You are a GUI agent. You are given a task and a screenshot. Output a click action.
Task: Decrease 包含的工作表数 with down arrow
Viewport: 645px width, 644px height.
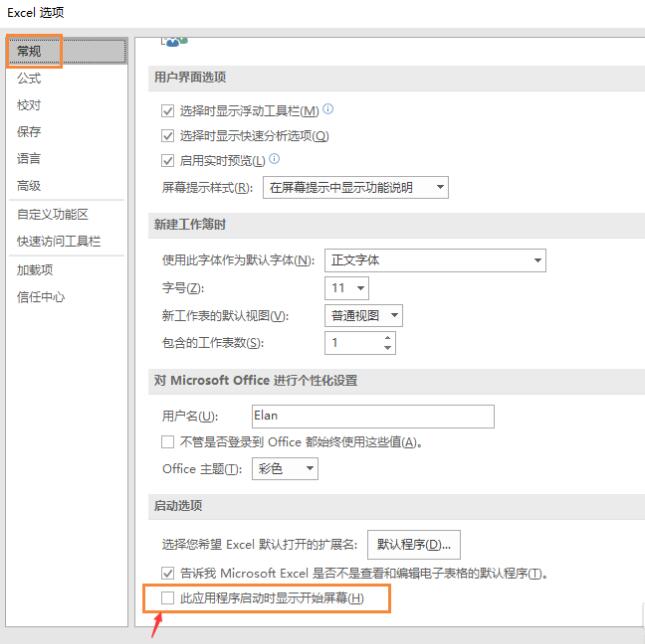pos(387,347)
